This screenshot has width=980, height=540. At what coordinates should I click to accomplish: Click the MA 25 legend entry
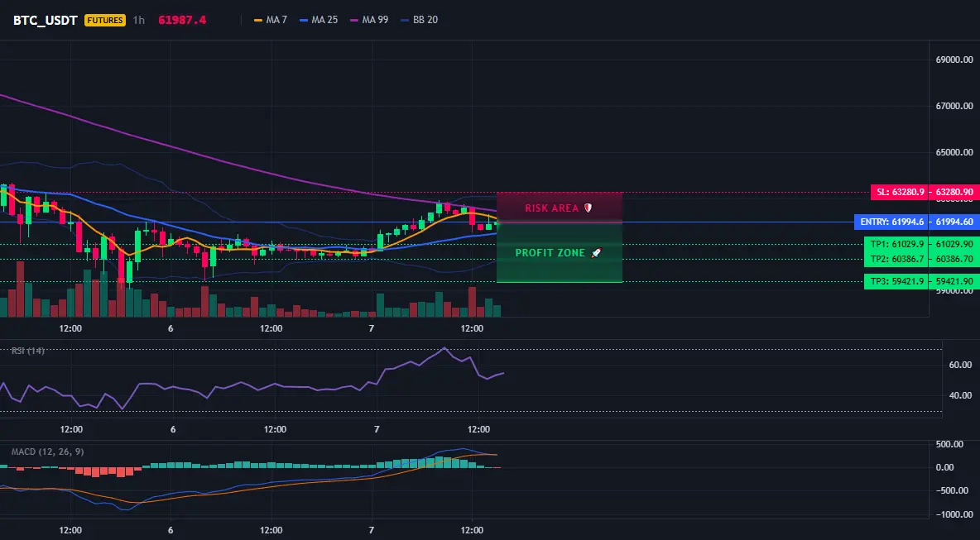[319, 20]
